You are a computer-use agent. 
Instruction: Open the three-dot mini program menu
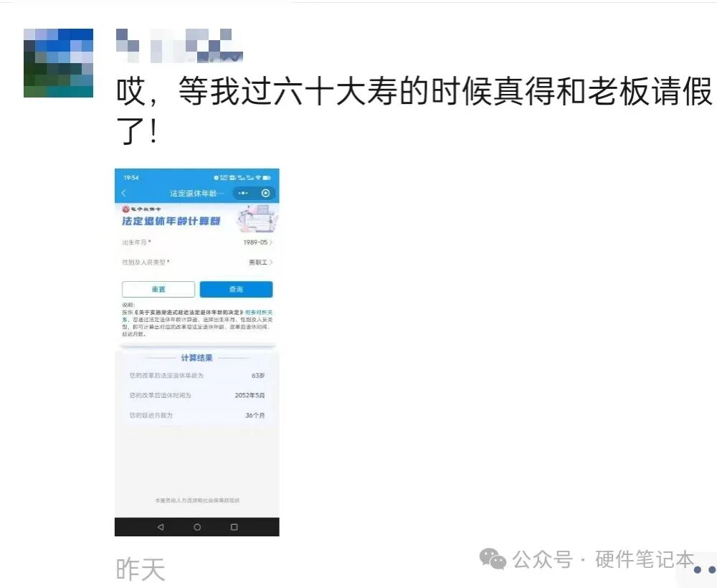[243, 194]
